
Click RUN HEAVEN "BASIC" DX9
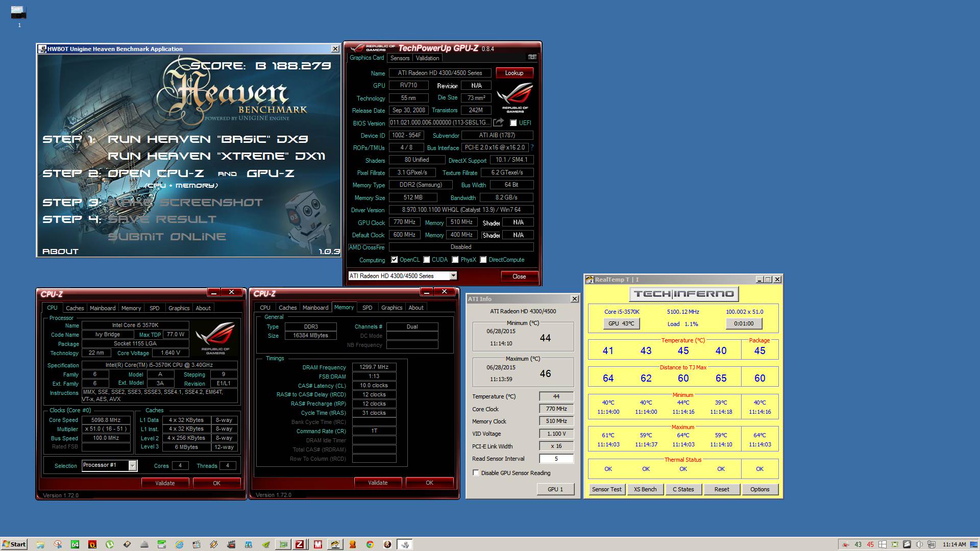click(x=208, y=139)
